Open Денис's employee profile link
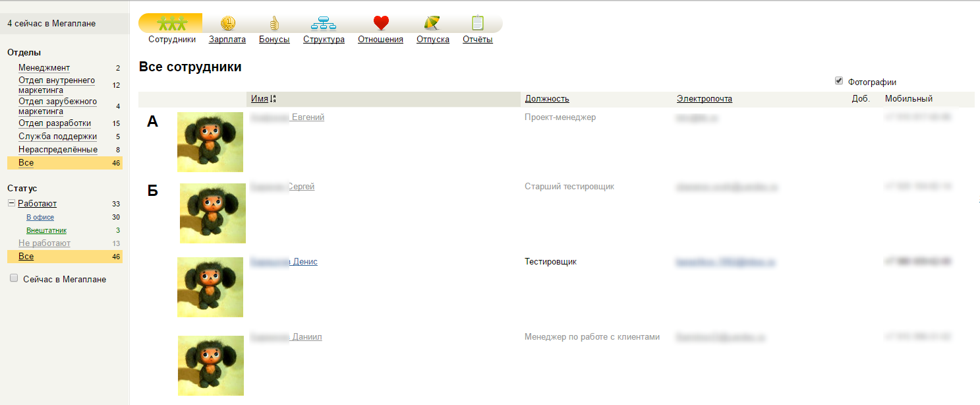The image size is (980, 405). point(284,262)
